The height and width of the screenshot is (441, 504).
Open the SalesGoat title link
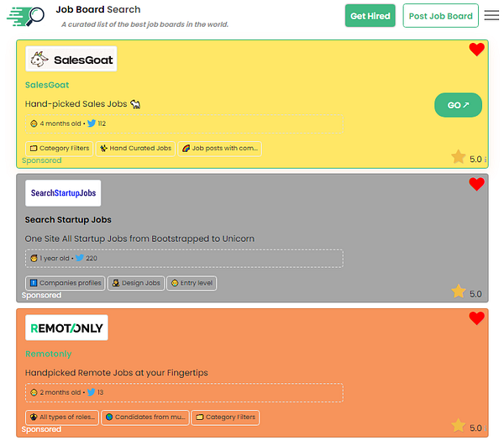[x=47, y=85]
